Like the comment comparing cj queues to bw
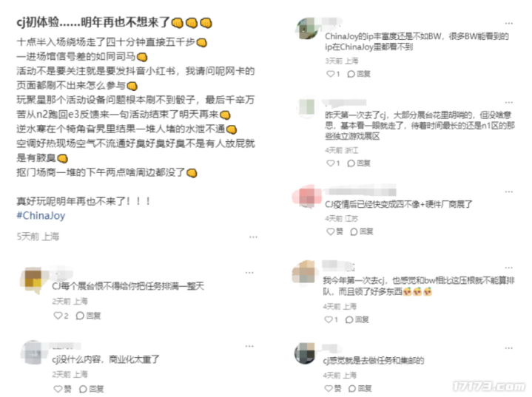This screenshot has width=532, height=397. (331, 319)
